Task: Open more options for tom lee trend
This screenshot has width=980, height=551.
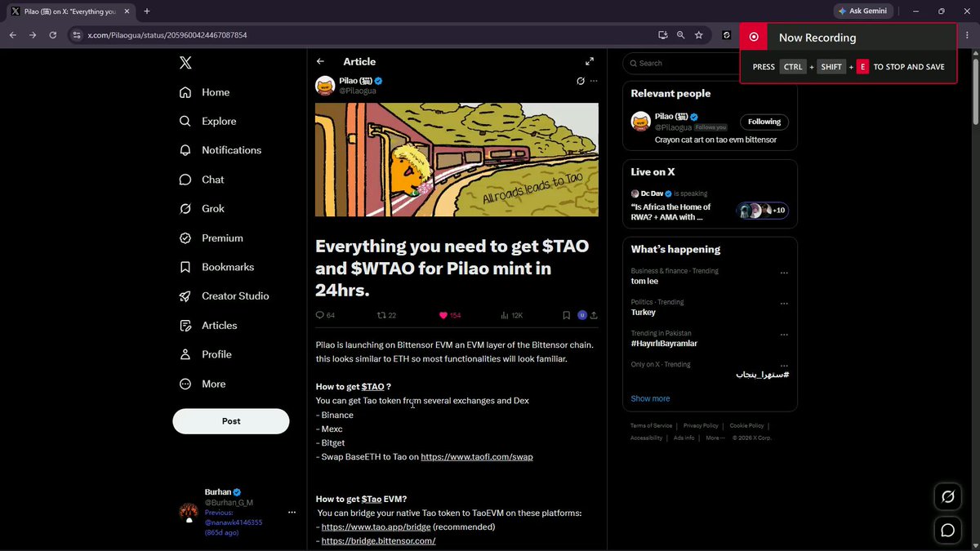Action: coord(784,273)
